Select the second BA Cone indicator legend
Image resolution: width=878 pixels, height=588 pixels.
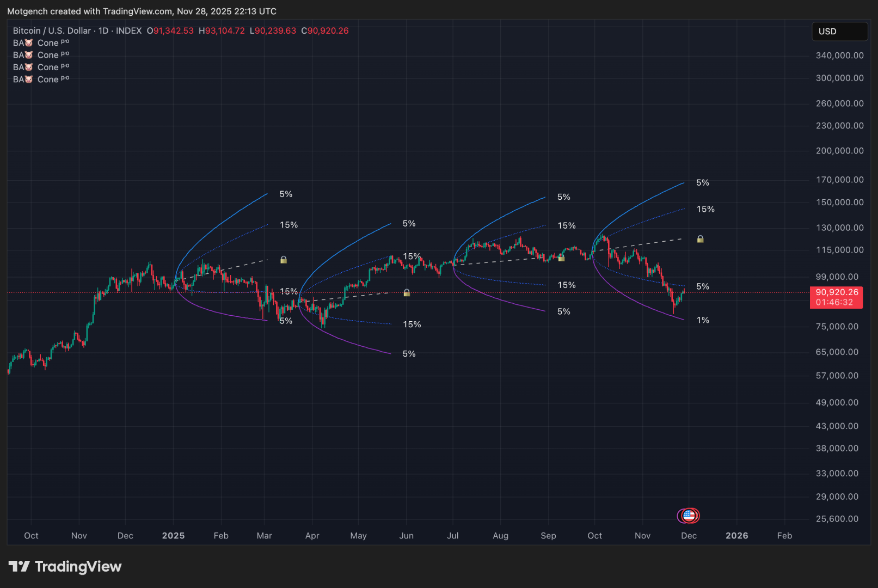pyautogui.click(x=41, y=55)
